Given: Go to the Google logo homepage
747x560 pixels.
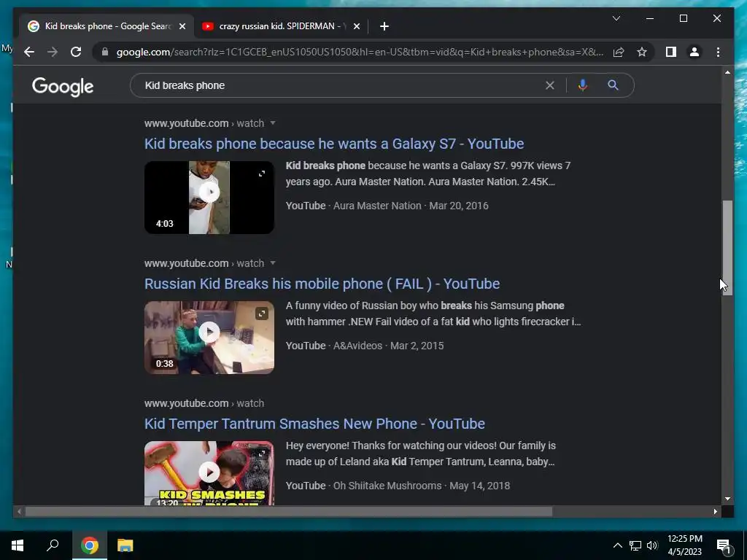Looking at the screenshot, I should point(63,87).
